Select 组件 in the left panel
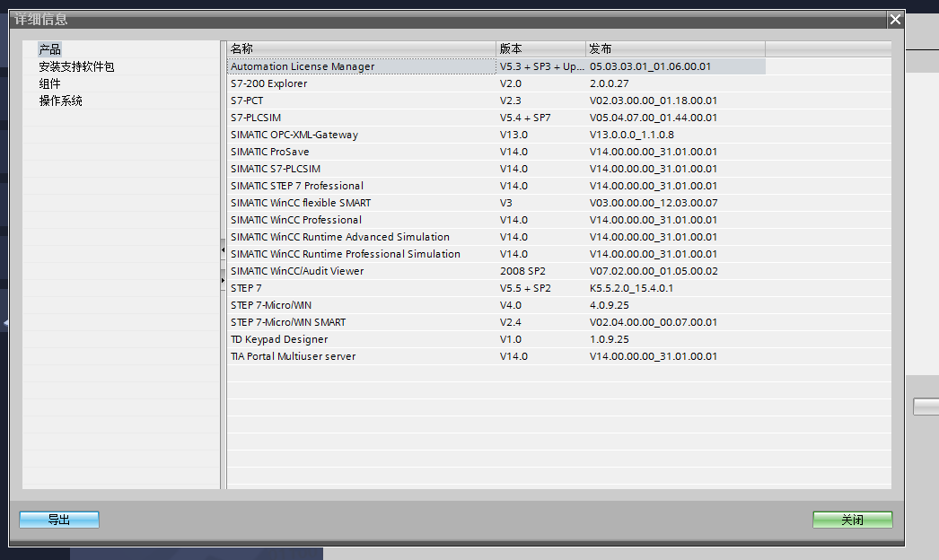 coord(50,83)
